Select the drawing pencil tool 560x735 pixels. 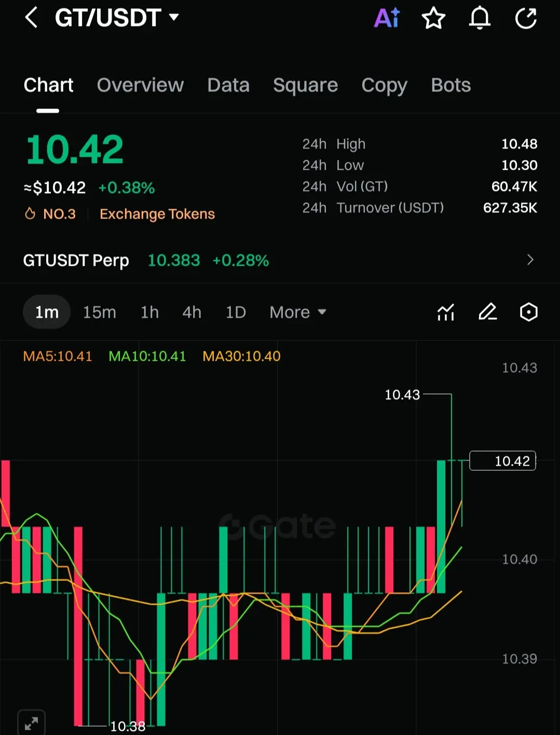(487, 312)
